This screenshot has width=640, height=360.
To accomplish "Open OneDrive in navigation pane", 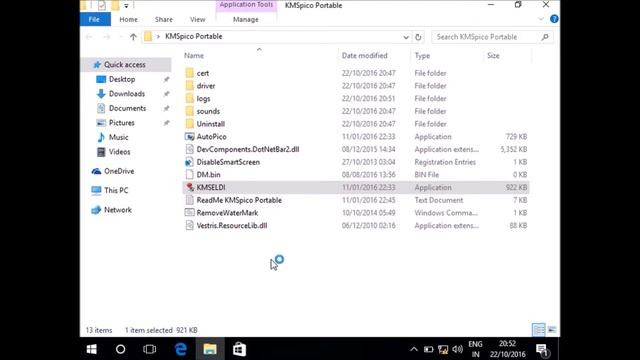I will [119, 171].
